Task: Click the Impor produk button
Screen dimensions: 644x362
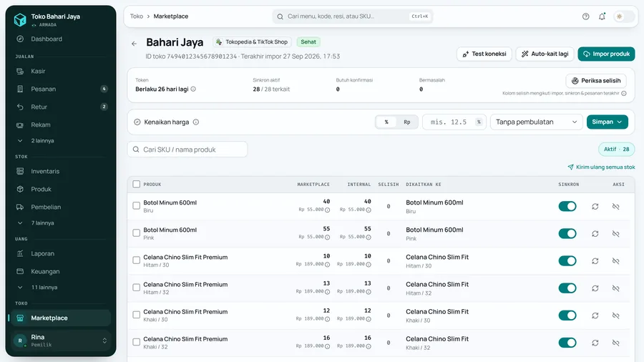Action: [606, 54]
